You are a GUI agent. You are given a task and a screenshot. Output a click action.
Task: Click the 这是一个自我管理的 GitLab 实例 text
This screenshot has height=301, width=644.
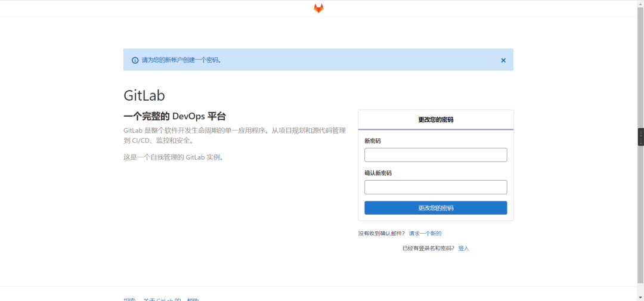[x=175, y=157]
